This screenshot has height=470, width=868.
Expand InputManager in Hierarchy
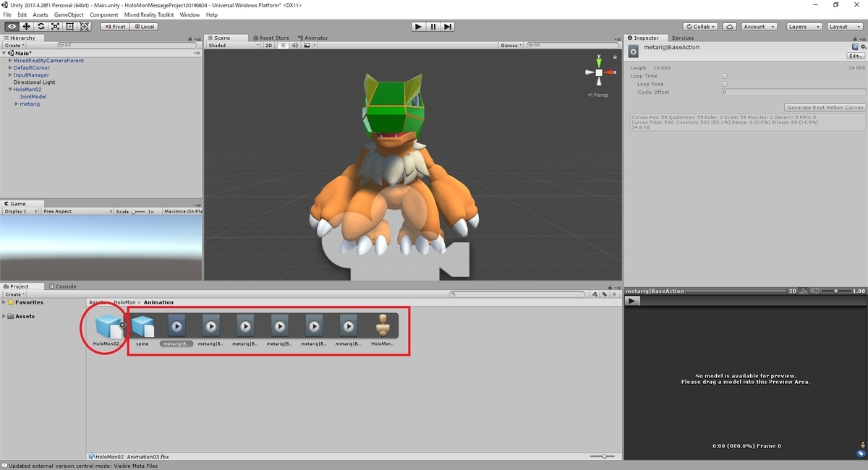10,75
